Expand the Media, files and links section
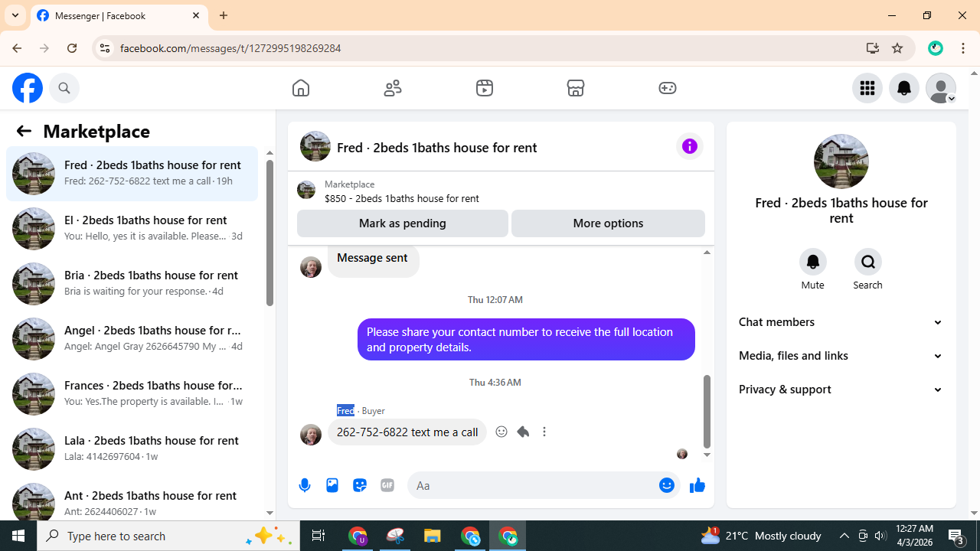980x551 pixels. (x=841, y=356)
